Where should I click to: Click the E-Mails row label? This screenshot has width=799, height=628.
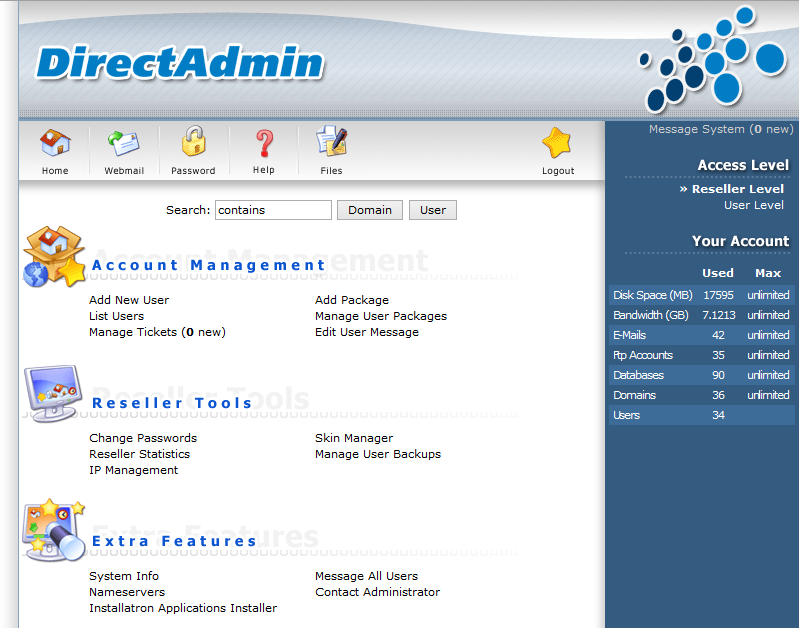[629, 335]
